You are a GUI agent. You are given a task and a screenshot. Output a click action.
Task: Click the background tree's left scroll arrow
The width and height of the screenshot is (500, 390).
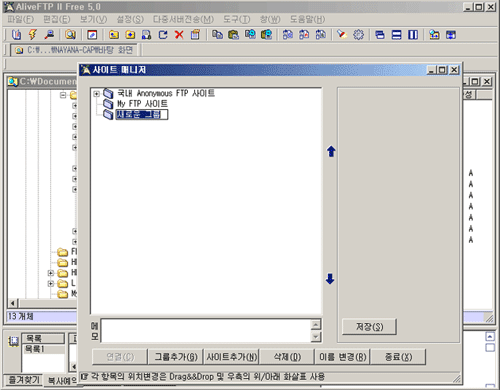point(13,303)
